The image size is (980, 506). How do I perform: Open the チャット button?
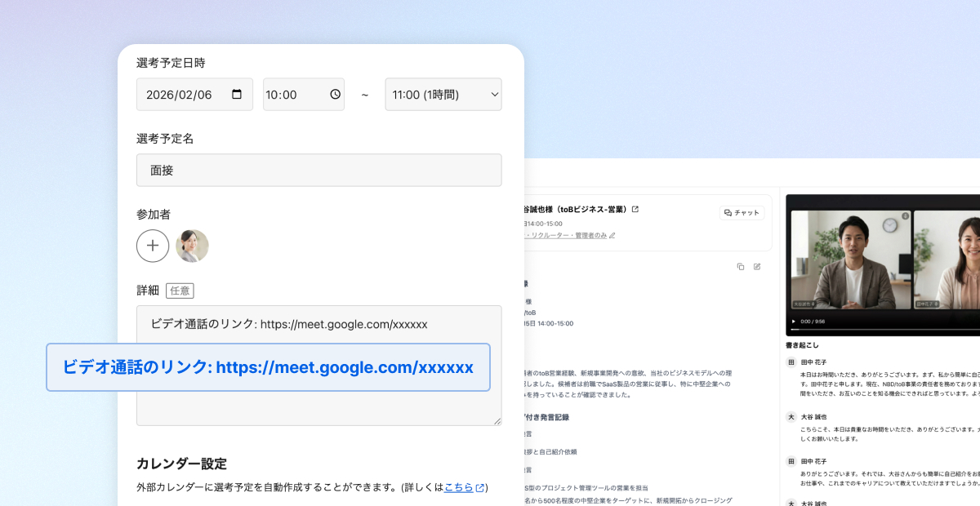click(x=742, y=212)
